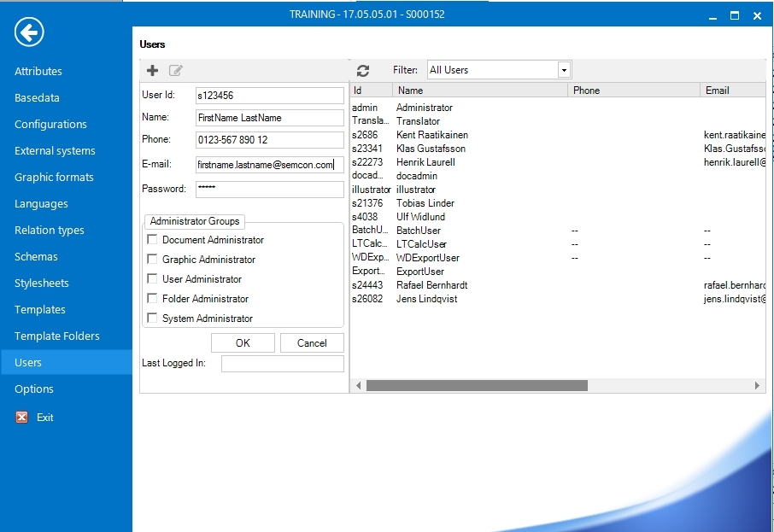The image size is (774, 532).
Task: Click the horizontal scrollbar thumb
Action: tap(477, 386)
